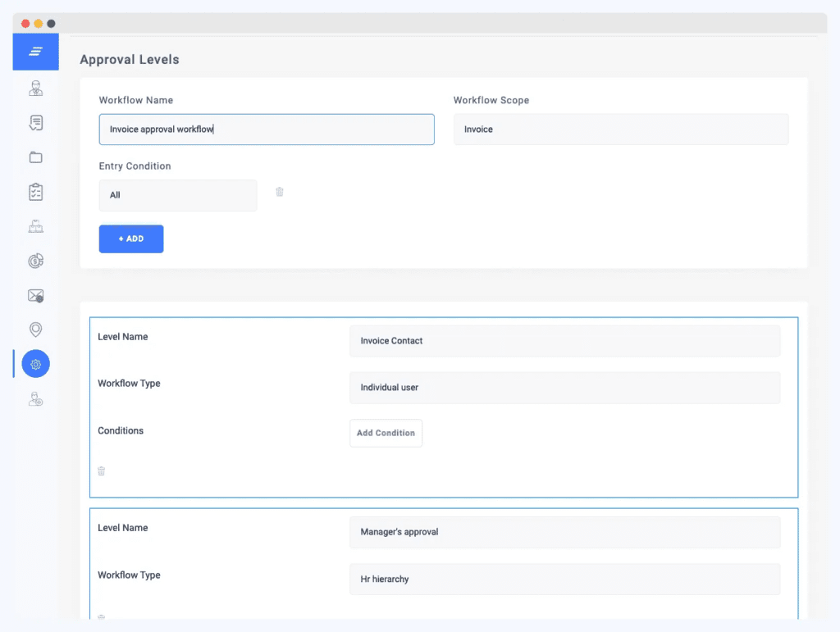Close the window with the red button
The height and width of the screenshot is (632, 840).
tap(25, 24)
